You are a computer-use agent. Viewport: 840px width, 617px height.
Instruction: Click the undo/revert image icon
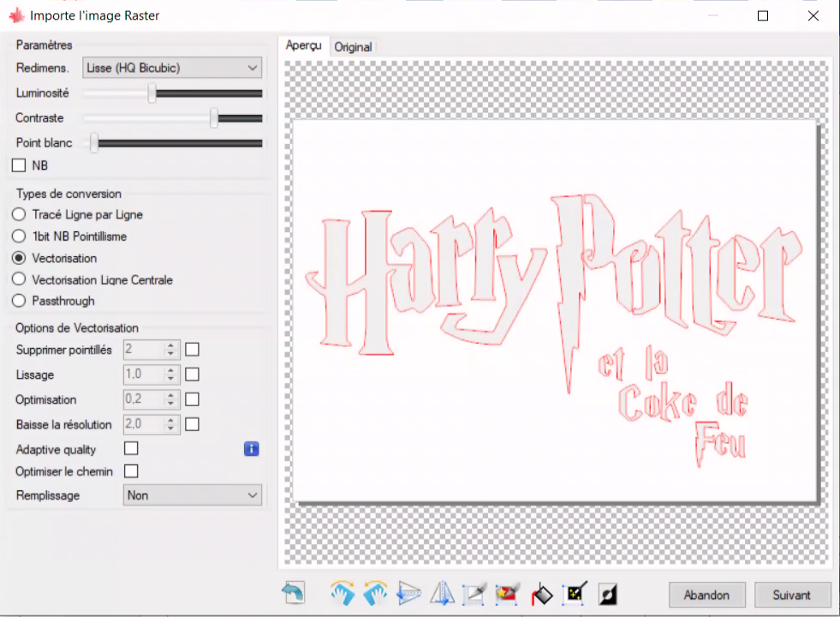tap(294, 594)
